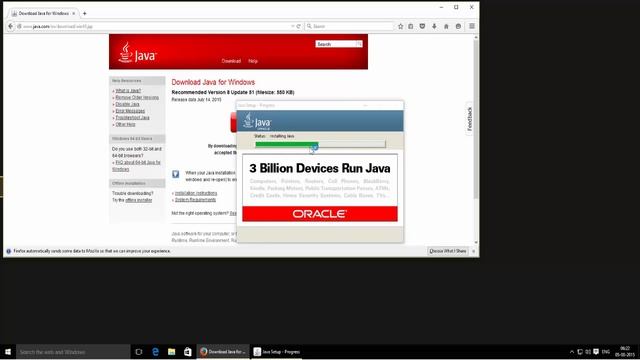
Task: Open the bookmarks list icon in Firefox toolbar
Action: coord(411,26)
